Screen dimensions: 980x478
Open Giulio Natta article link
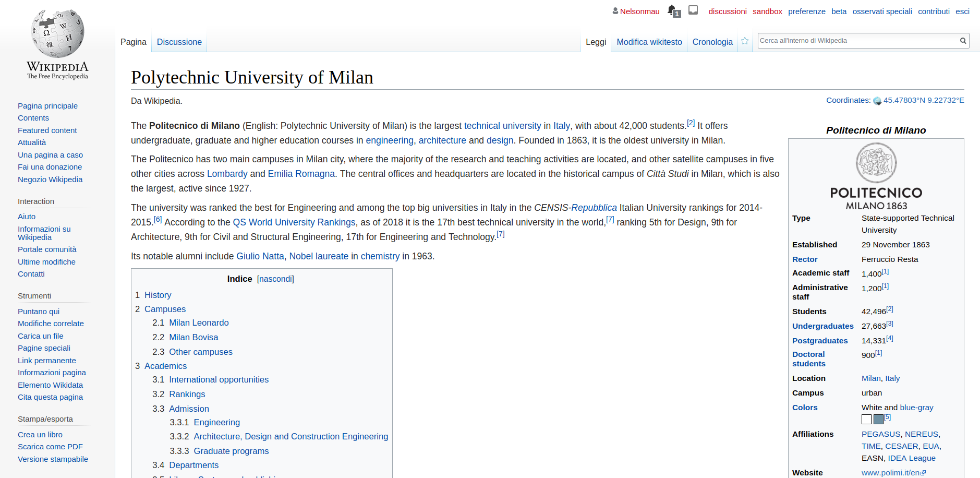coord(260,256)
